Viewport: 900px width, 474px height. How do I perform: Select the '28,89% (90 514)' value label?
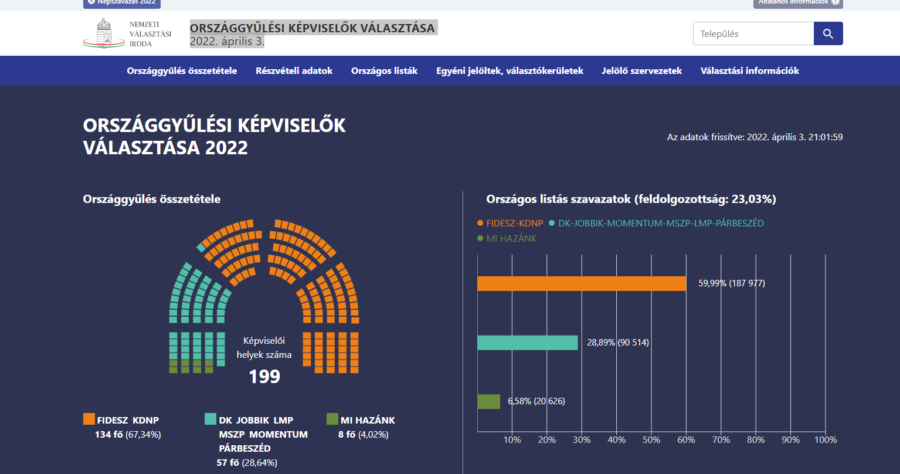point(618,343)
